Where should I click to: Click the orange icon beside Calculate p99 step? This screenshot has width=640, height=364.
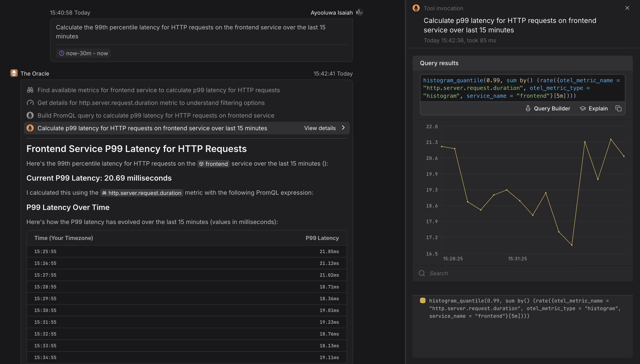coord(30,128)
